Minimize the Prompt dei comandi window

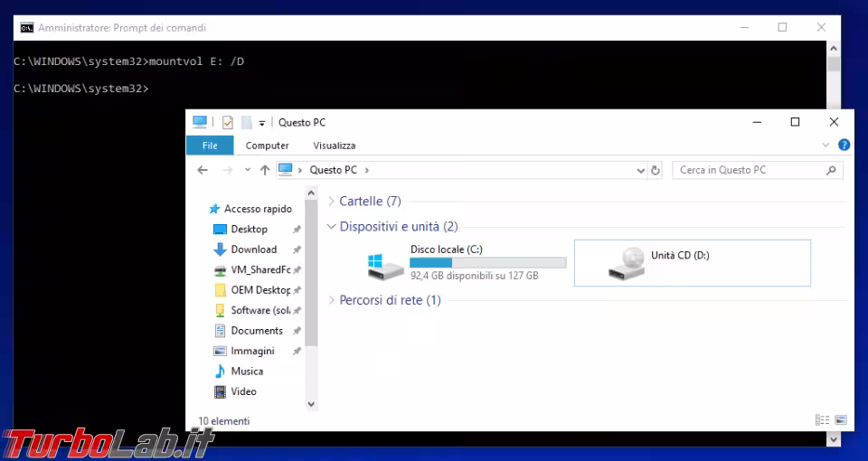[744, 27]
